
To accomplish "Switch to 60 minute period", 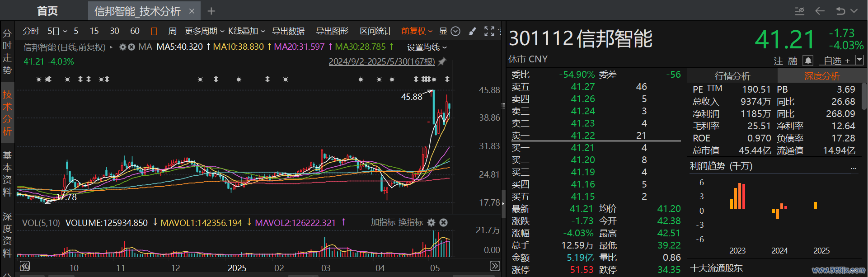I will pos(135,31).
